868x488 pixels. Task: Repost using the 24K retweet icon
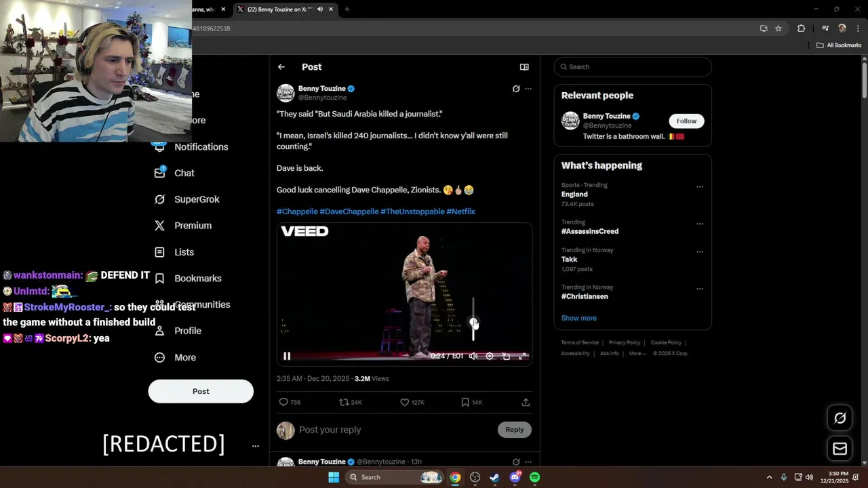344,402
